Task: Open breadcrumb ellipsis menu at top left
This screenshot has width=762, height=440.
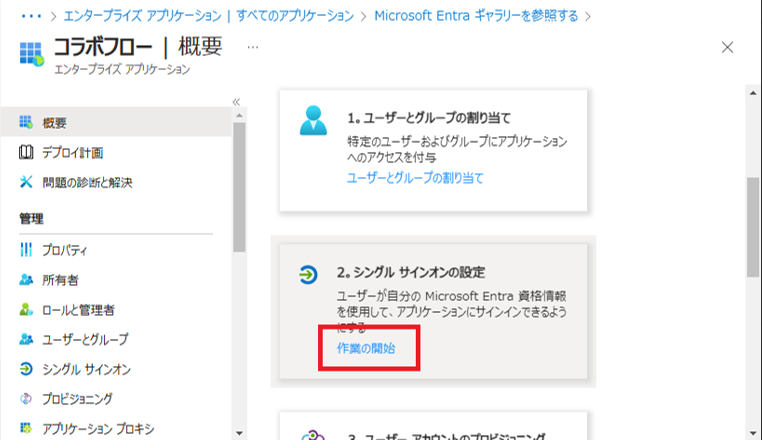Action: point(31,16)
